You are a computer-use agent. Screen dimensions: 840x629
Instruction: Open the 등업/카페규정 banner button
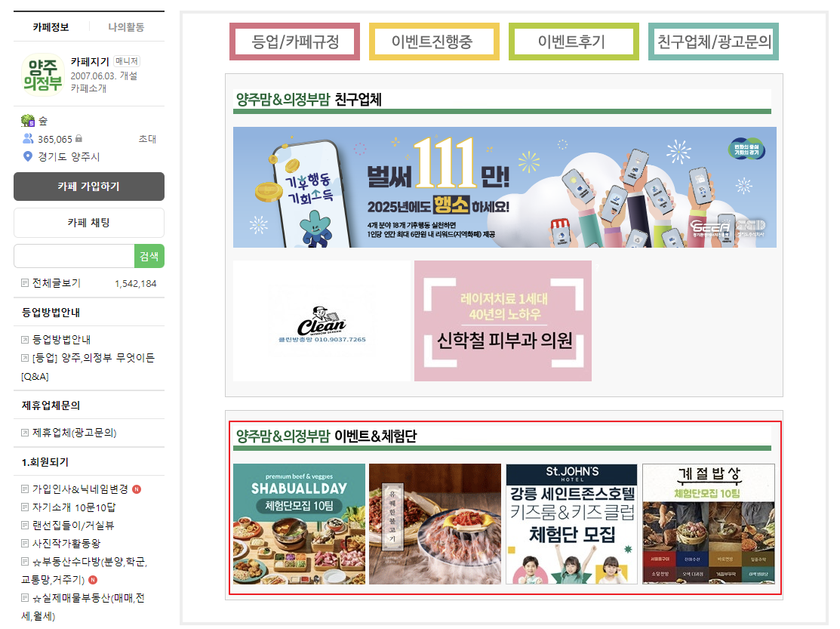[x=294, y=42]
